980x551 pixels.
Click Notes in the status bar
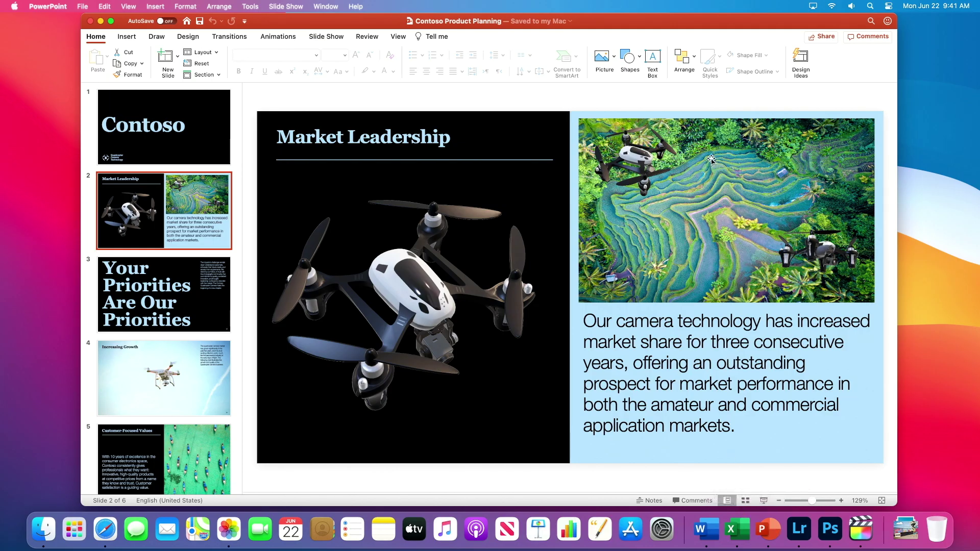point(649,500)
